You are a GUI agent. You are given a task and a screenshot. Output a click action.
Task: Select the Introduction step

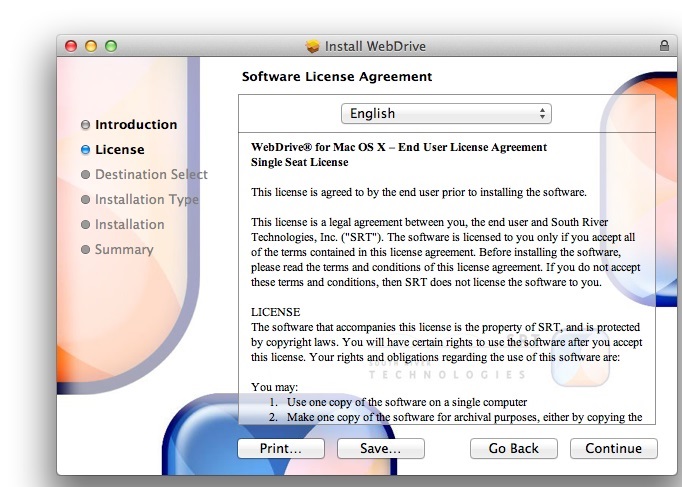point(136,125)
